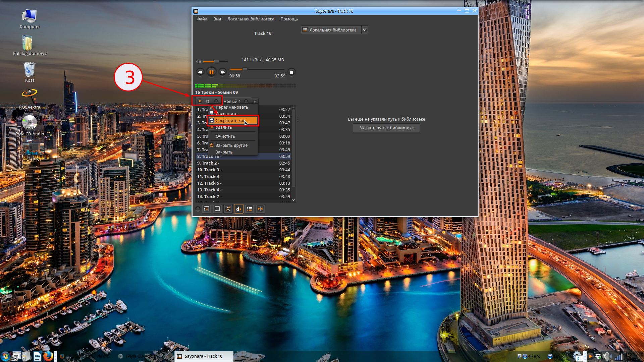Switch to the Новый 1 playlist tab
The image size is (644, 362).
coord(232,101)
